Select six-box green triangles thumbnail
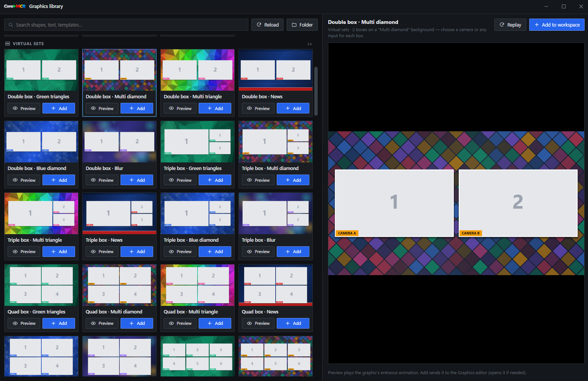Viewport: 588px width, 381px height. coord(198,356)
